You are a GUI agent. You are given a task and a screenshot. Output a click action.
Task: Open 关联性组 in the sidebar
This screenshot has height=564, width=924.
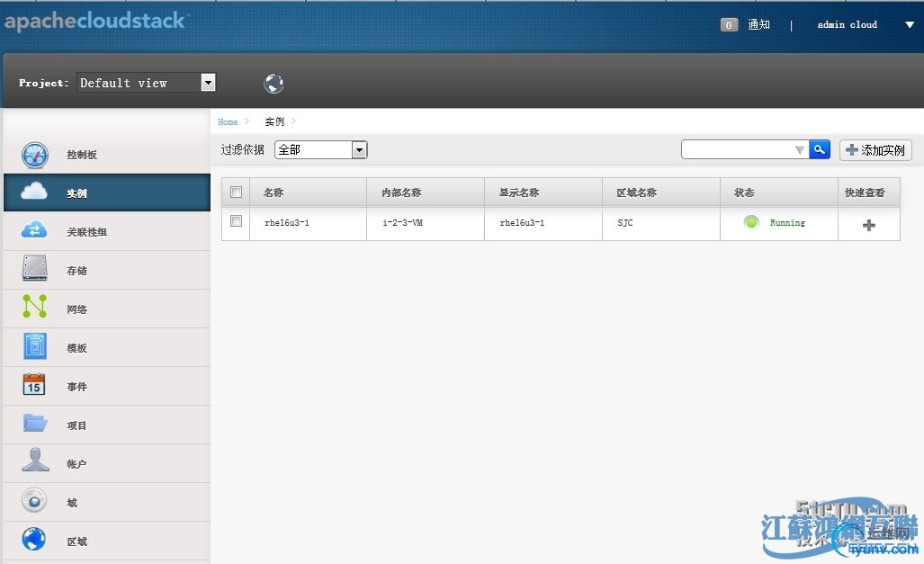point(107,231)
